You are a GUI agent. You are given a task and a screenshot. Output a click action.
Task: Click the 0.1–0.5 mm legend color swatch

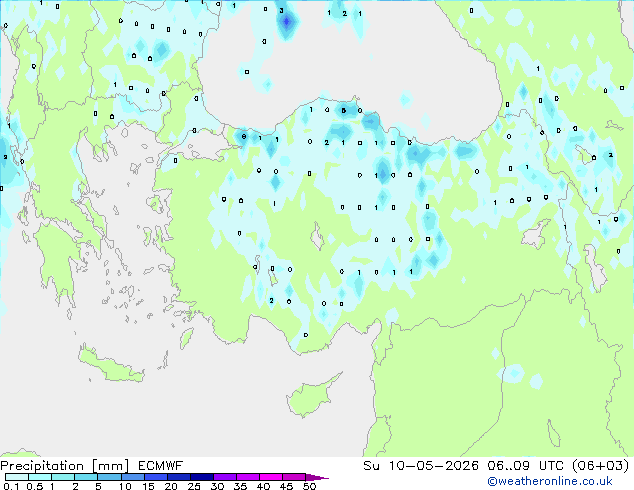click(x=17, y=477)
